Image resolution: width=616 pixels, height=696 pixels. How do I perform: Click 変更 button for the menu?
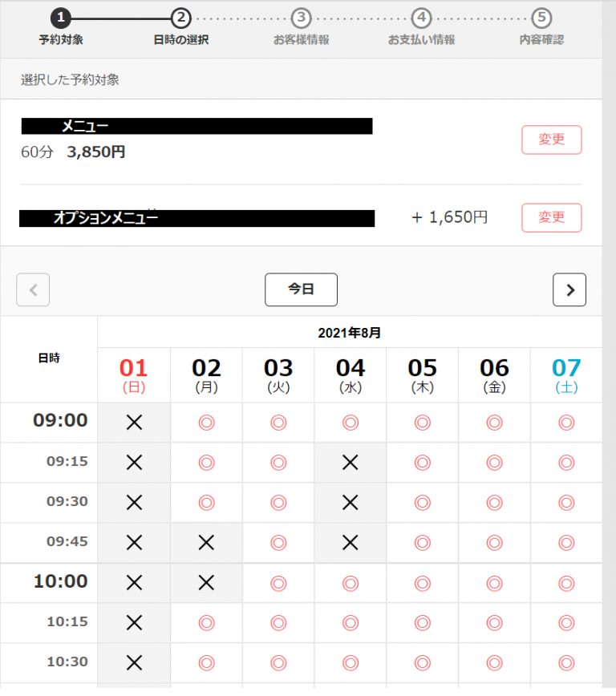(x=551, y=140)
